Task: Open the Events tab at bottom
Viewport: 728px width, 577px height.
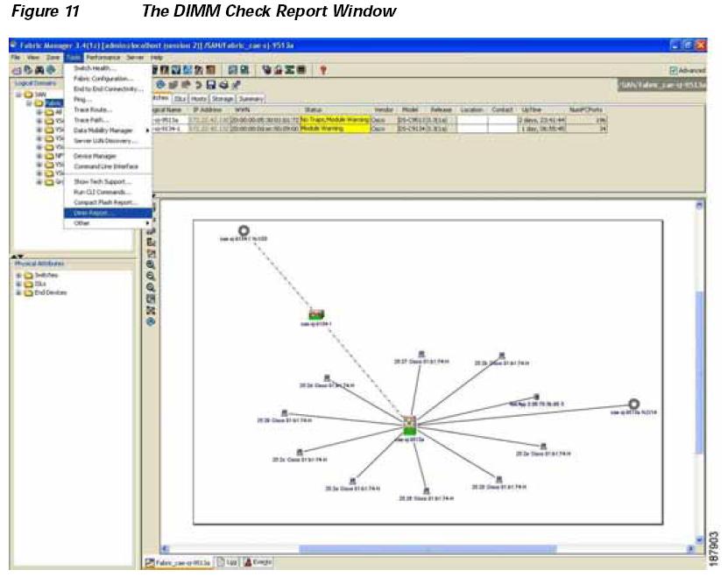Action: point(258,562)
